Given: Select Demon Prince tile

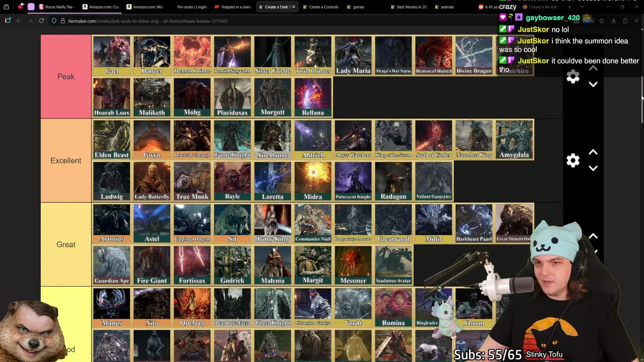Looking at the screenshot, I should point(192,55).
